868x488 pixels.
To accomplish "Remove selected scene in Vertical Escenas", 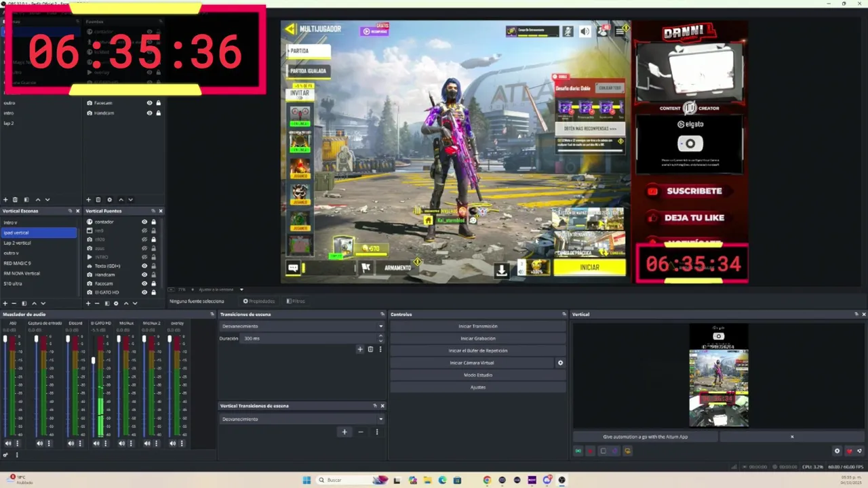I will click(x=15, y=303).
